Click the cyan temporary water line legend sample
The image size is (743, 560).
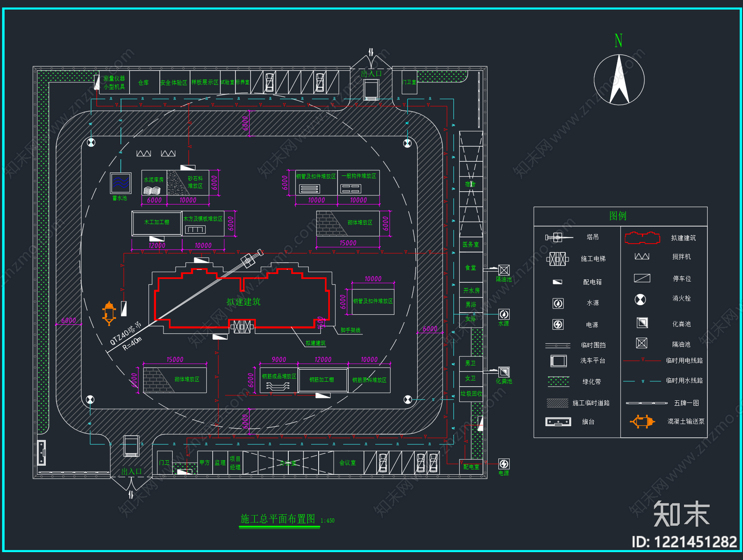[x=642, y=381]
